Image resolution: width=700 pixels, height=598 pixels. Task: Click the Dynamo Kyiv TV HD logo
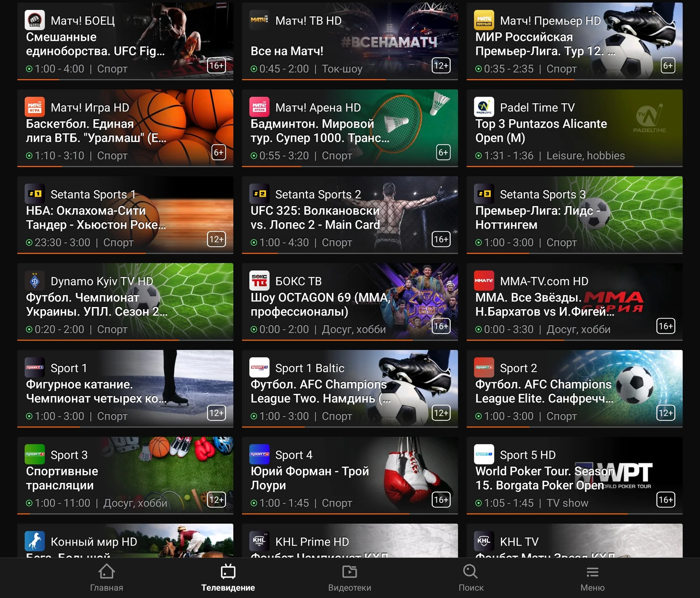point(35,280)
